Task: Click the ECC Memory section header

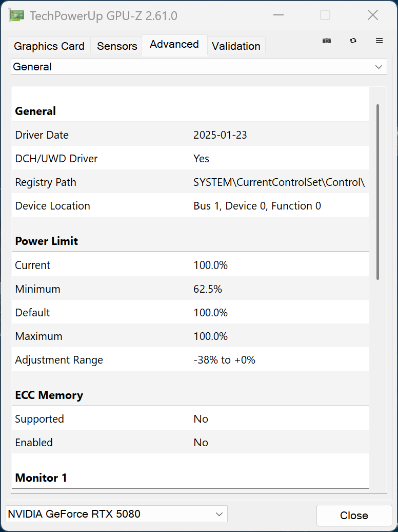Action: point(49,395)
